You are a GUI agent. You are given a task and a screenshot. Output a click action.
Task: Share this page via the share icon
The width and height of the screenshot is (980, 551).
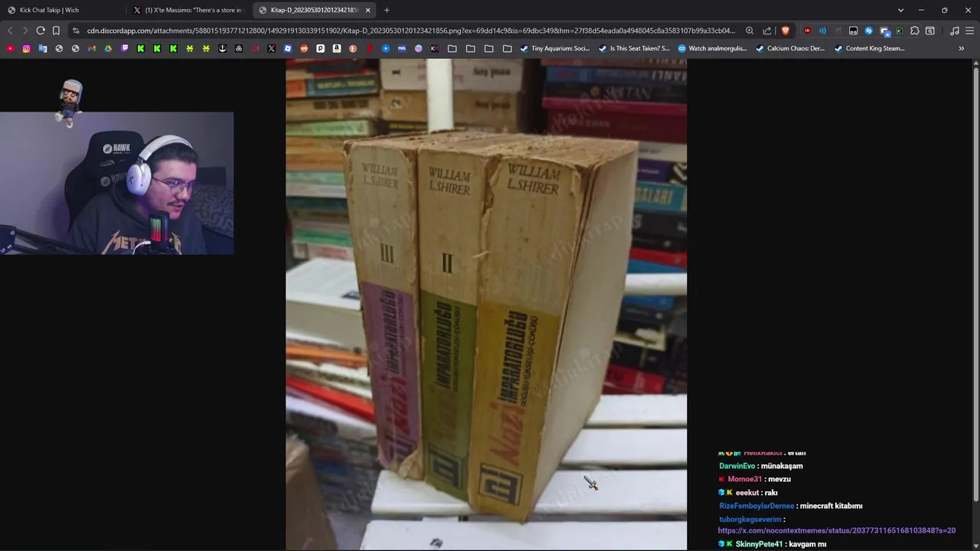pos(767,31)
